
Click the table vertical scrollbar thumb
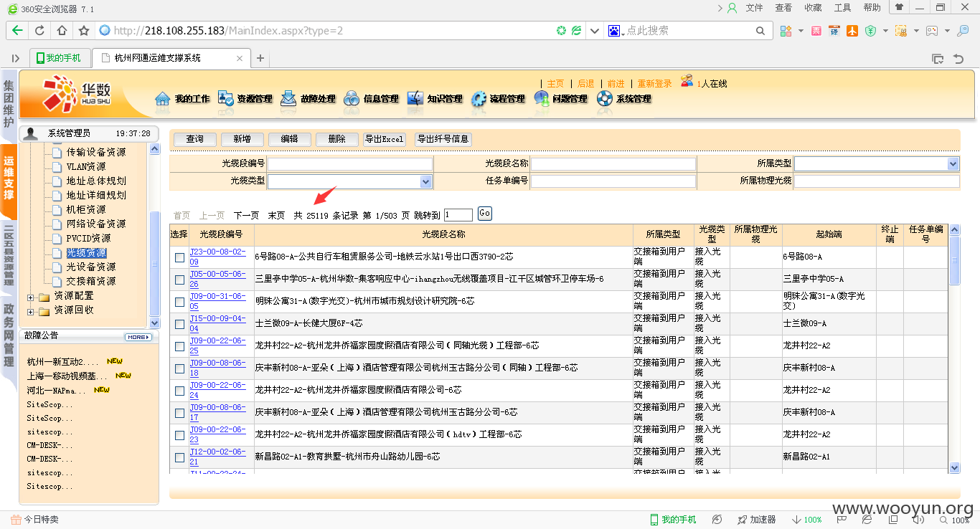coord(955,259)
